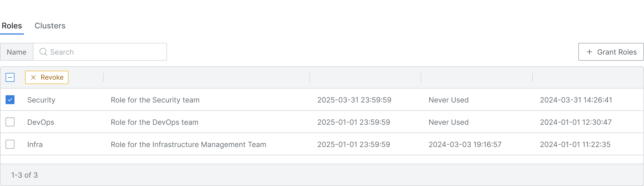Toggle the select-all header checkbox
Screen dimensions: 644x186
click(10, 77)
